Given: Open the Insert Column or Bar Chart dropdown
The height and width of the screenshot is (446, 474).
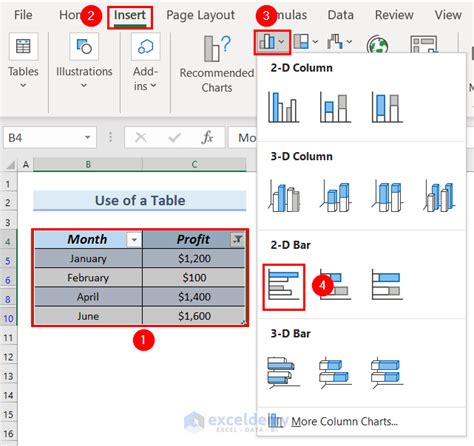Looking at the screenshot, I should (x=272, y=42).
